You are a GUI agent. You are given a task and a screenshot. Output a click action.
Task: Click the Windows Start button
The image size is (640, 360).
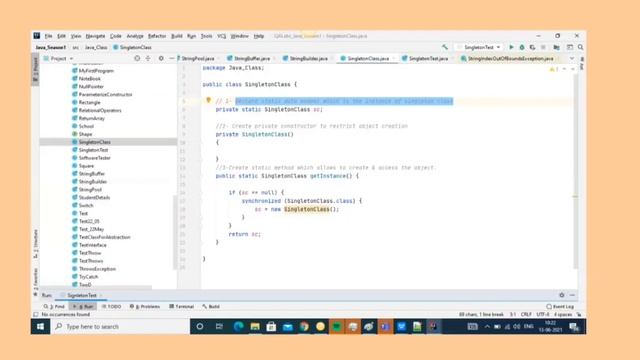40,327
